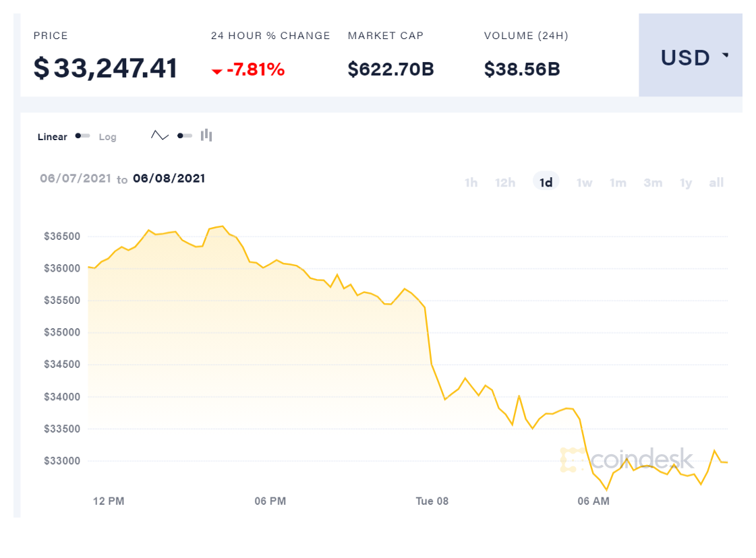Toggle line/candlestick chart type switch

tap(184, 135)
